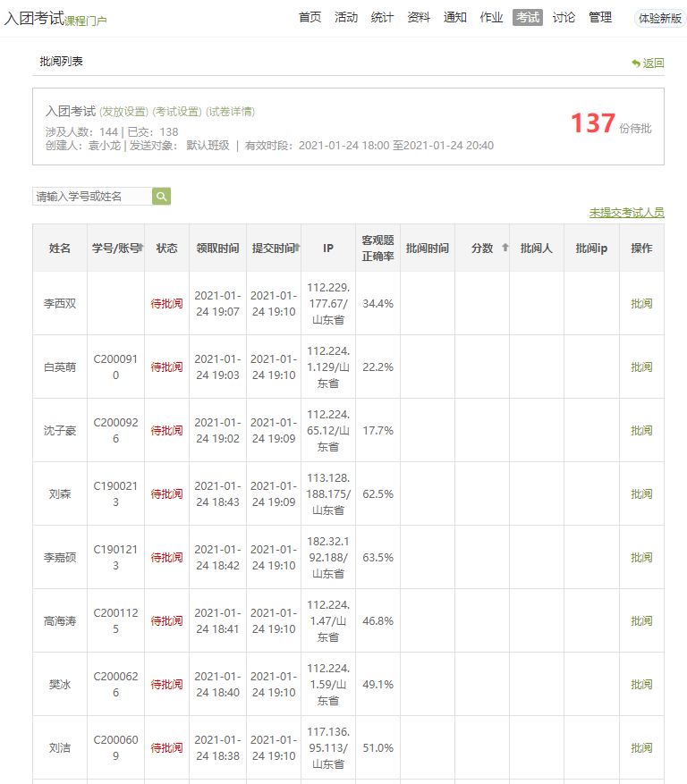Click the 体验新版 button
The width and height of the screenshot is (687, 784).
point(659,18)
